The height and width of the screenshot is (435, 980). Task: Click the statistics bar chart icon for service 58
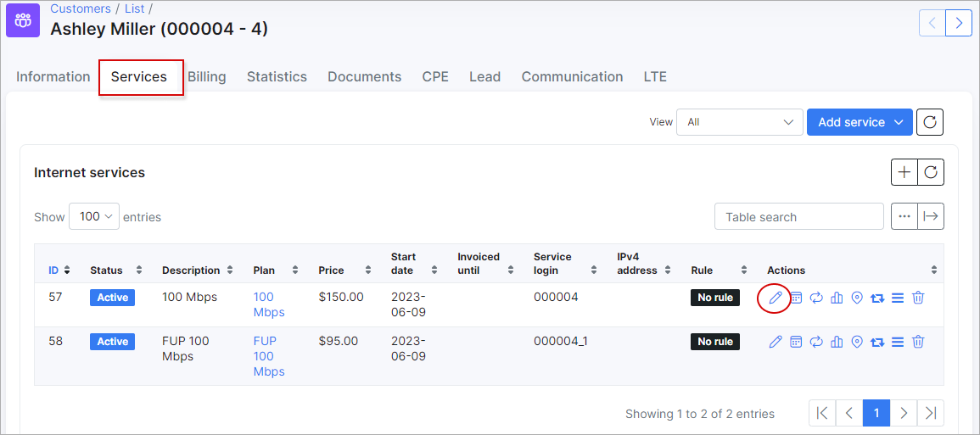coord(837,342)
